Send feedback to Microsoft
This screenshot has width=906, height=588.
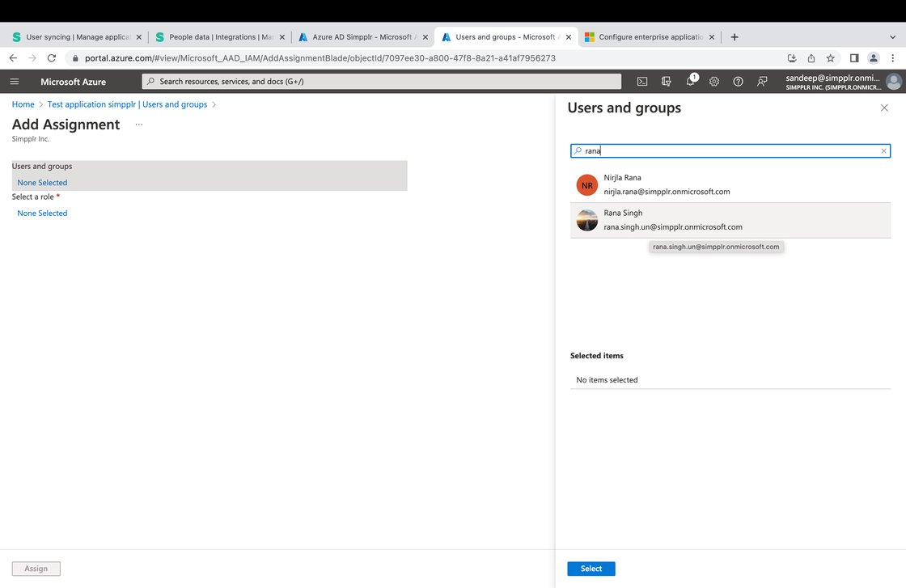coord(761,81)
